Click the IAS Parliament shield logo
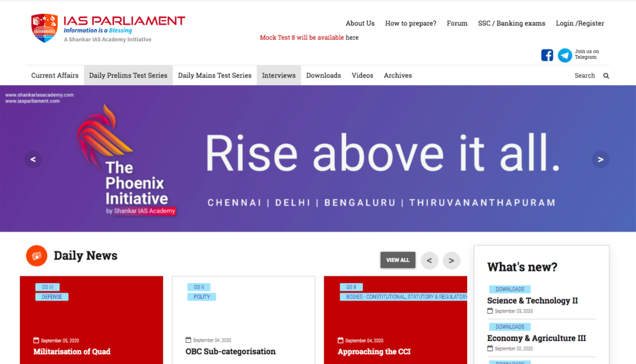This screenshot has height=364, width=636. click(x=44, y=28)
